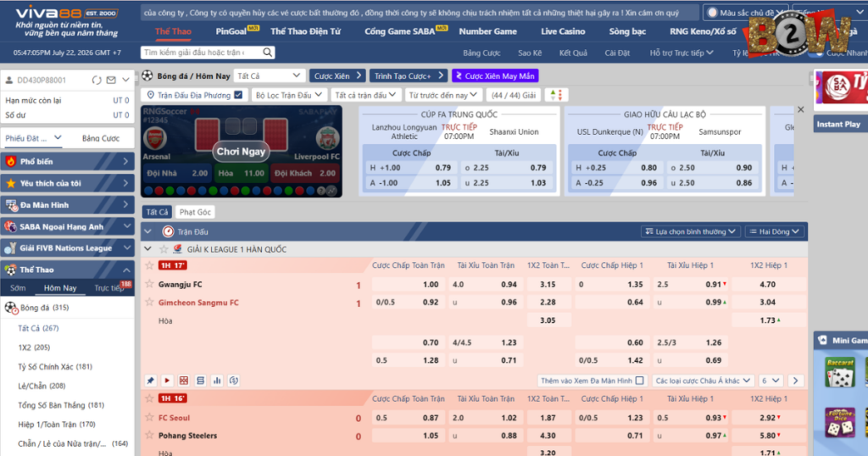The image size is (868, 456).
Task: Open the Bộ Lọc Trận Đấu dropdown
Action: click(x=288, y=95)
